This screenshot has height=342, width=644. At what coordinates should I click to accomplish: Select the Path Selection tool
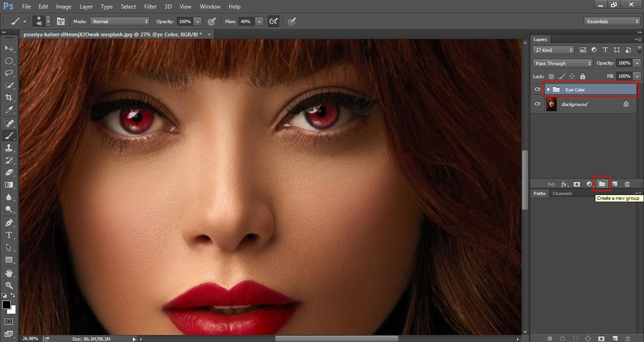click(9, 247)
